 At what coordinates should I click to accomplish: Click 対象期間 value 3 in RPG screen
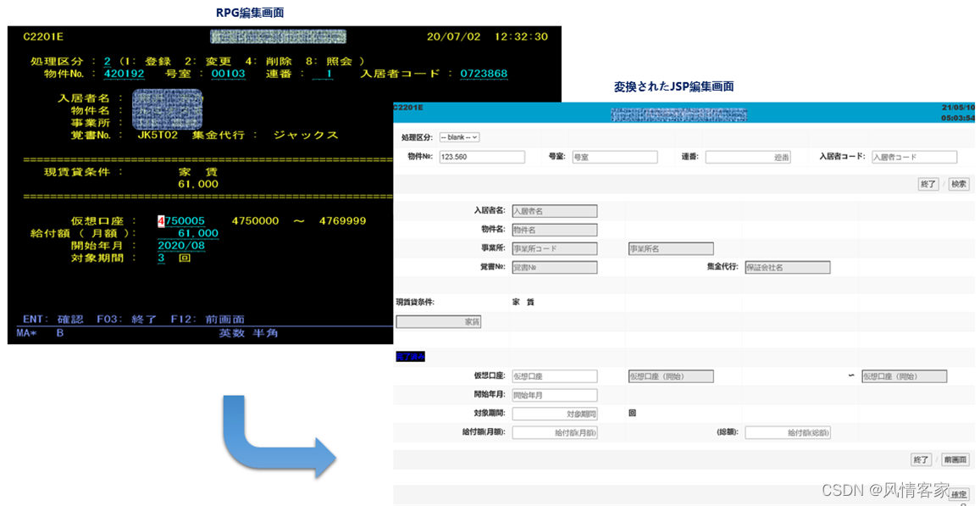(x=161, y=259)
